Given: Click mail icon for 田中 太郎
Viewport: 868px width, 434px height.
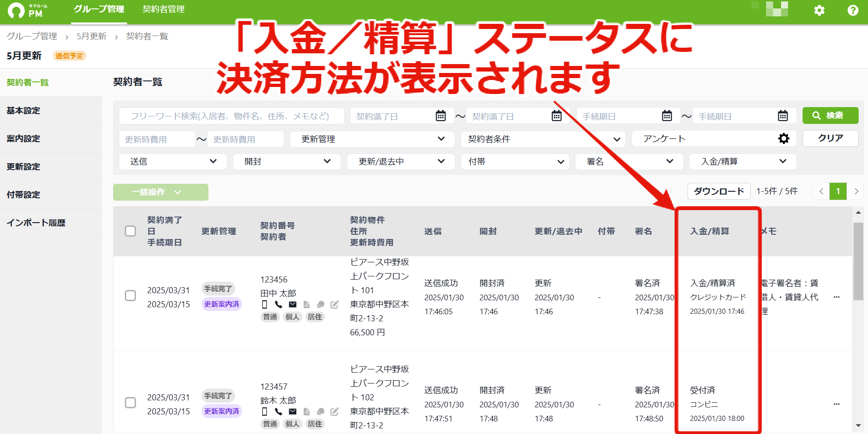Looking at the screenshot, I should (293, 304).
